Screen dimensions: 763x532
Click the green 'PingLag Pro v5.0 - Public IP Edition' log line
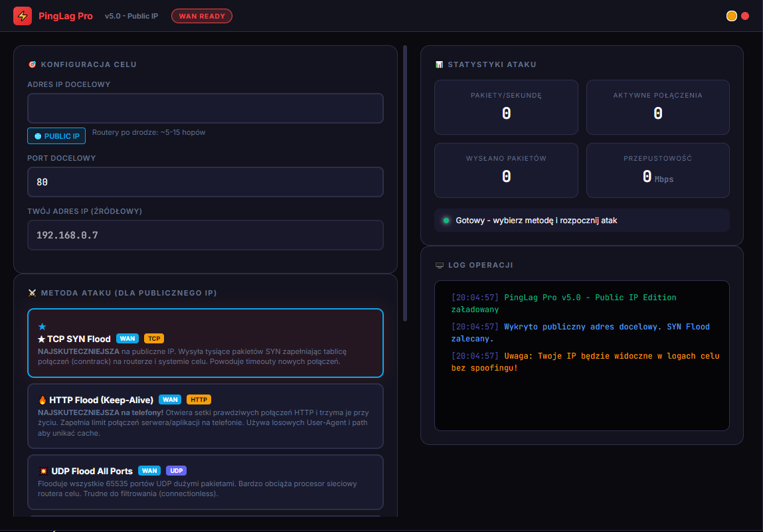pyautogui.click(x=564, y=304)
